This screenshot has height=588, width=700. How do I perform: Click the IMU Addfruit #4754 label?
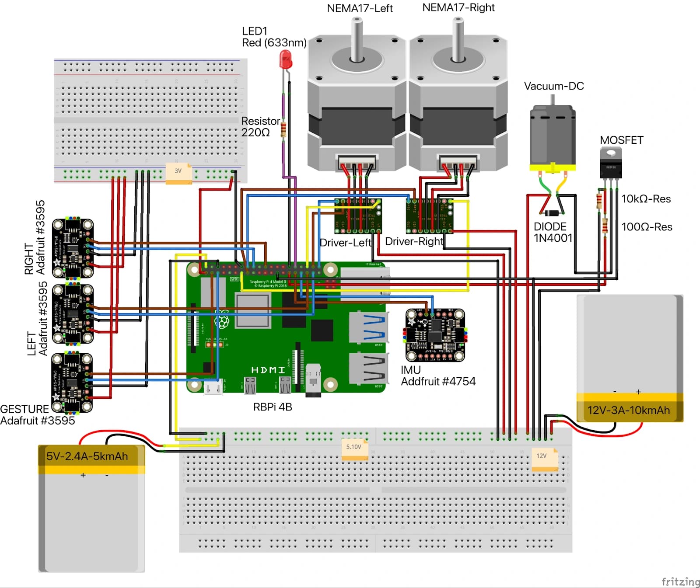coord(438,376)
